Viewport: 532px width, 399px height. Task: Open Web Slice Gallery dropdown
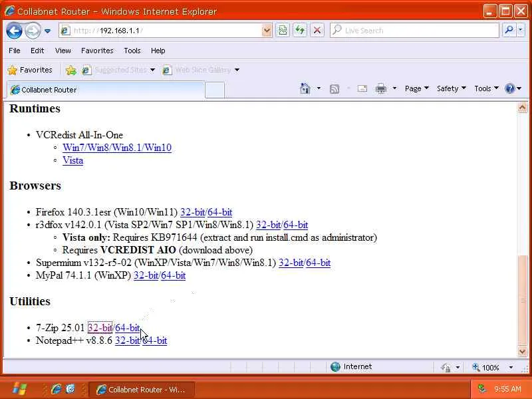(x=201, y=70)
